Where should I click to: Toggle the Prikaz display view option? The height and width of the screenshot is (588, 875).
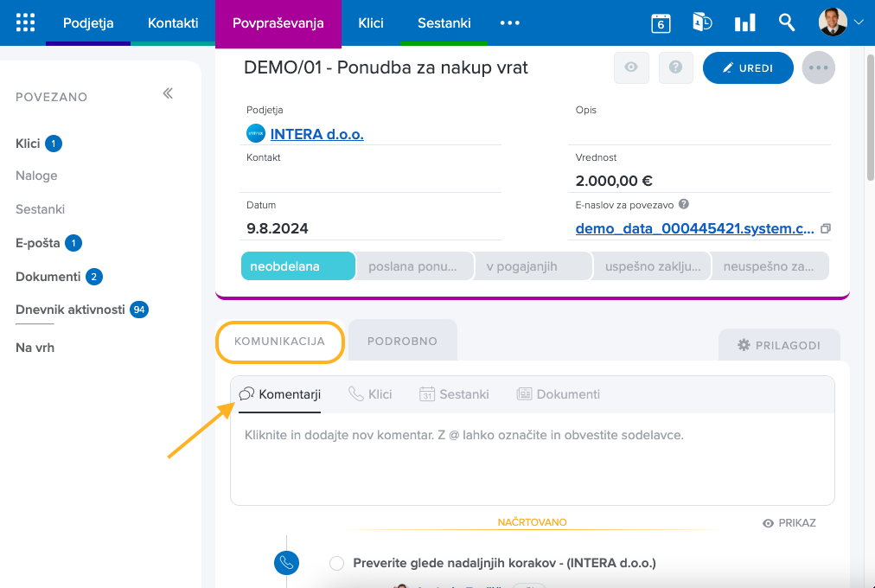[789, 523]
